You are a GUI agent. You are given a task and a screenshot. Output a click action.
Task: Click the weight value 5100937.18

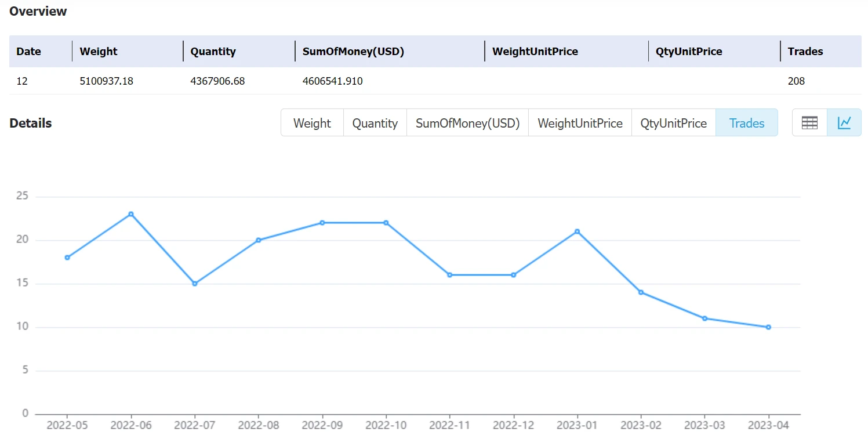pos(107,81)
